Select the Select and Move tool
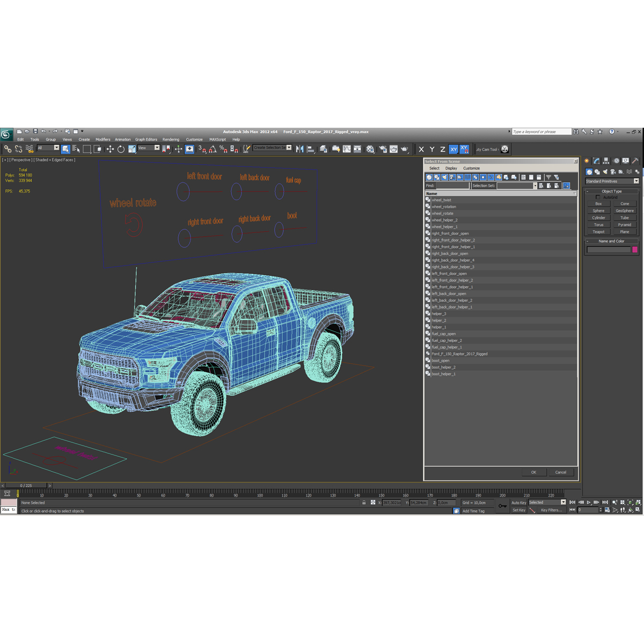Screen dimensions: 644x644 pos(110,149)
